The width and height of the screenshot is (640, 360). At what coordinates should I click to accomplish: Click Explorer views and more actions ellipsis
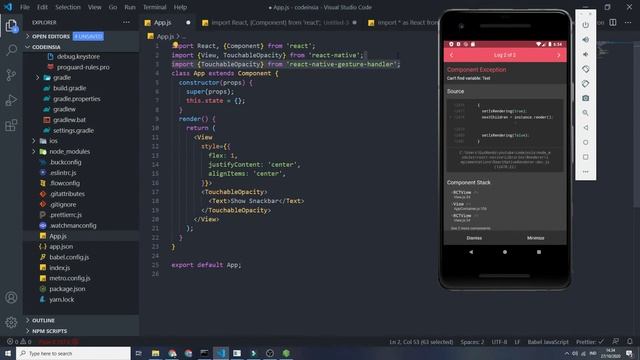pyautogui.click(x=126, y=22)
